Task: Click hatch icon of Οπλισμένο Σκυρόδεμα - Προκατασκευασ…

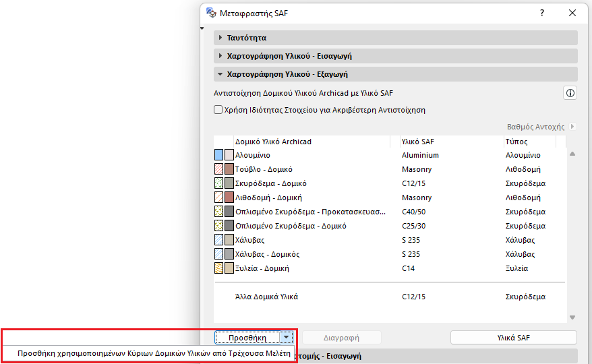Action: (x=218, y=212)
